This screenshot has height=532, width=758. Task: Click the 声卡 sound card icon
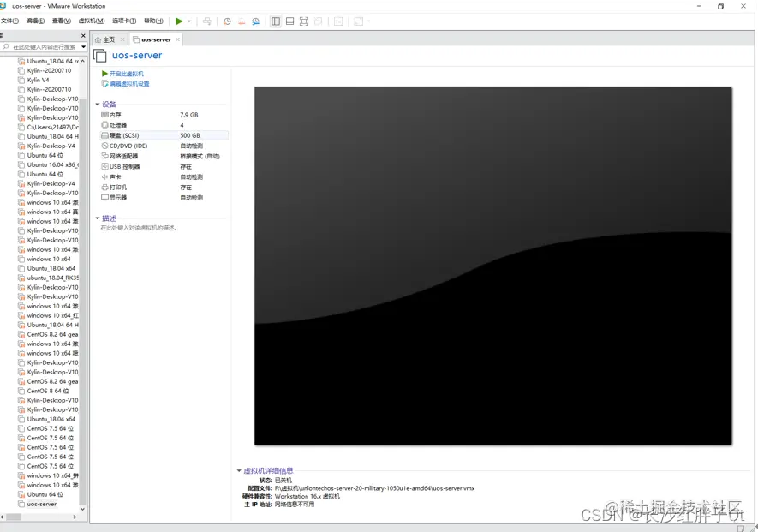(x=104, y=176)
